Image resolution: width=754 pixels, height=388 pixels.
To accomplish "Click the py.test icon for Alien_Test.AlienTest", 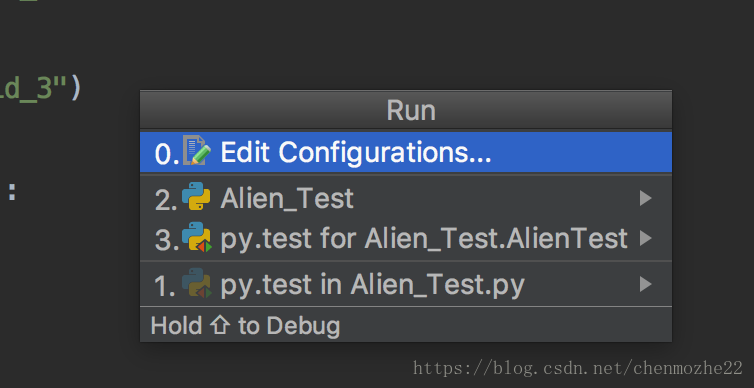I will [x=197, y=237].
